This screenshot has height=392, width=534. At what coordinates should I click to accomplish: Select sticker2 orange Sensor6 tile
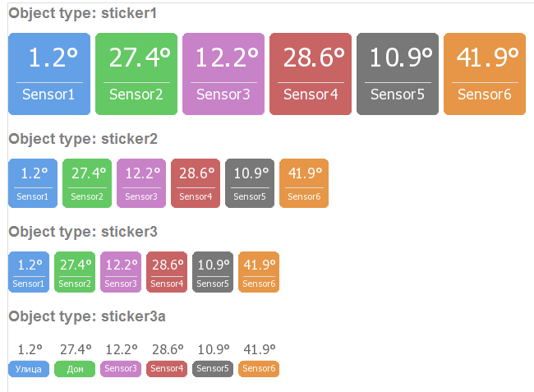pyautogui.click(x=304, y=182)
